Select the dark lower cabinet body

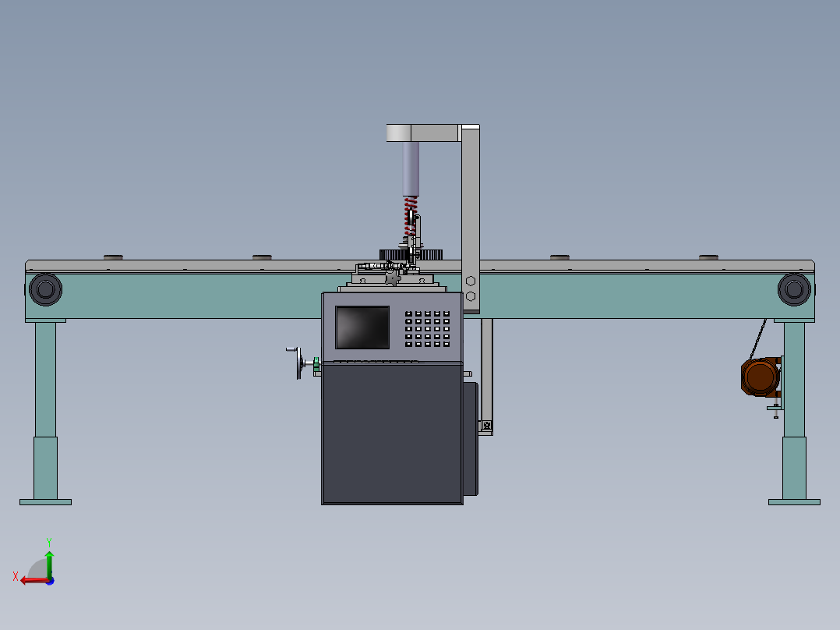392,434
